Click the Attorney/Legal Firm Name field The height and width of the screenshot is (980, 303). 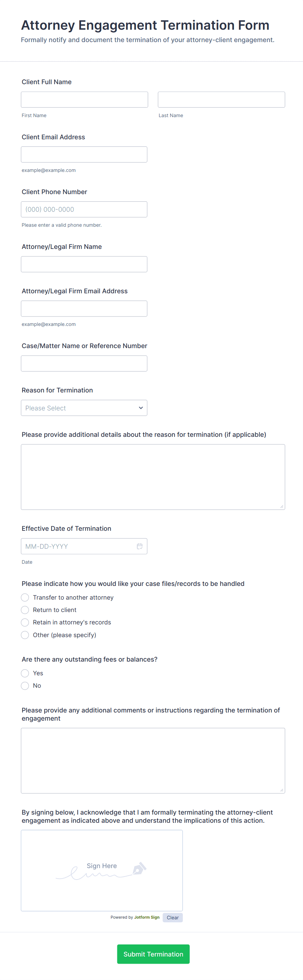[84, 264]
